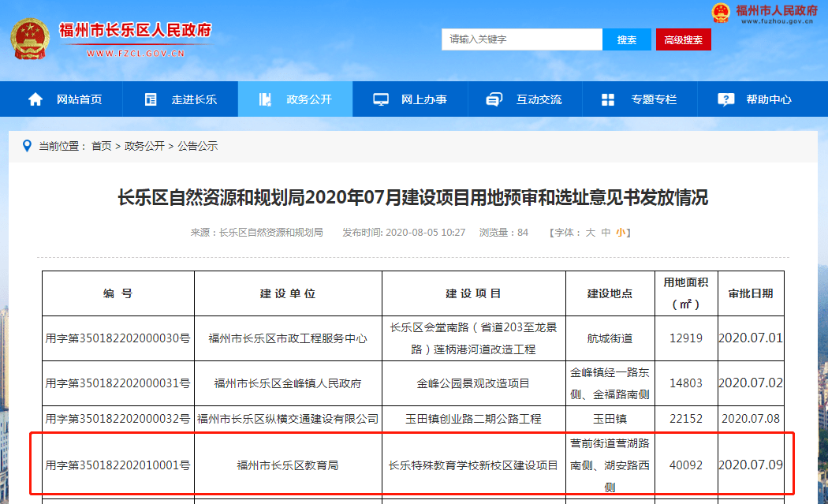828x504 pixels.
Task: Click the grid icon beside 专题专栏
Action: [x=608, y=99]
